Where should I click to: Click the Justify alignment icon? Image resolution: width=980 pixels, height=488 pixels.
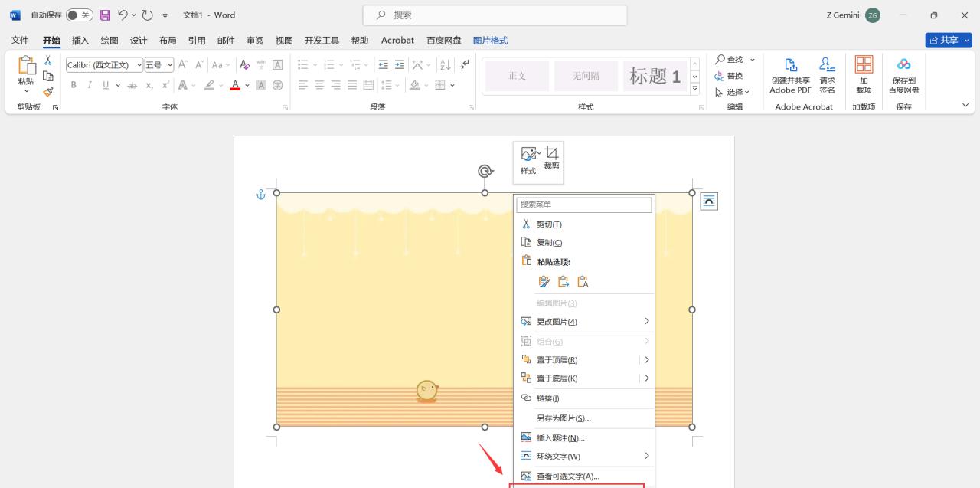tap(352, 85)
